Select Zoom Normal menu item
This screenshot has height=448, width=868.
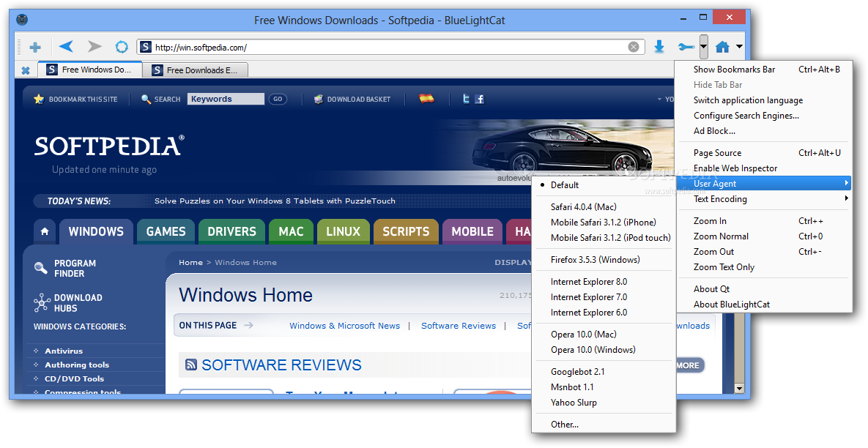pos(765,236)
